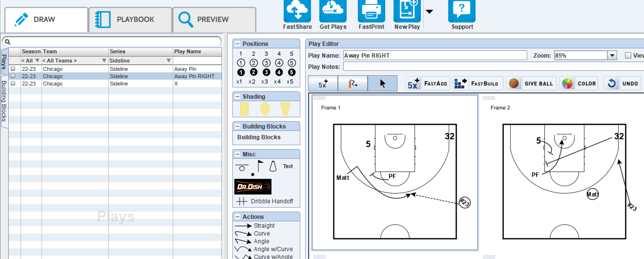This screenshot has width=644, height=259.
Task: Click the FastShare cloud icon
Action: tap(297, 11)
